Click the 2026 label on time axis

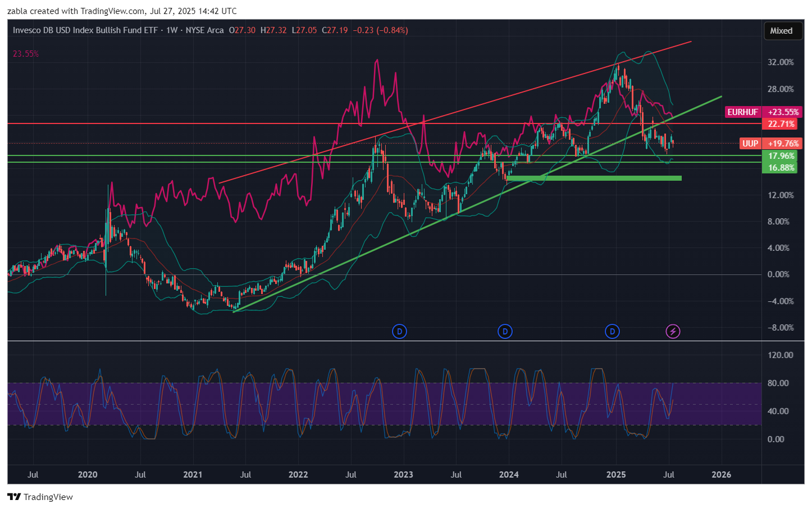click(x=721, y=475)
